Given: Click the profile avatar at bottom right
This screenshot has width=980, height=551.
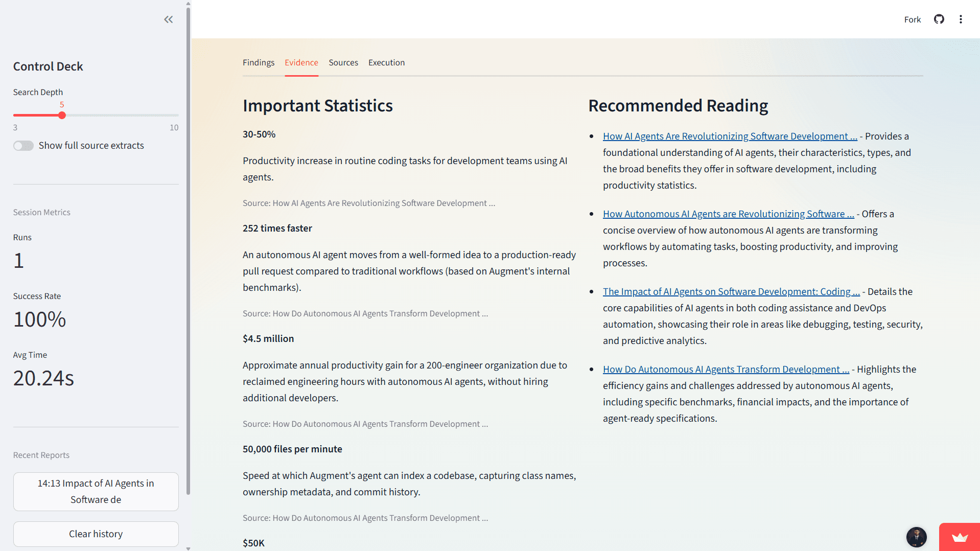Looking at the screenshot, I should (916, 537).
